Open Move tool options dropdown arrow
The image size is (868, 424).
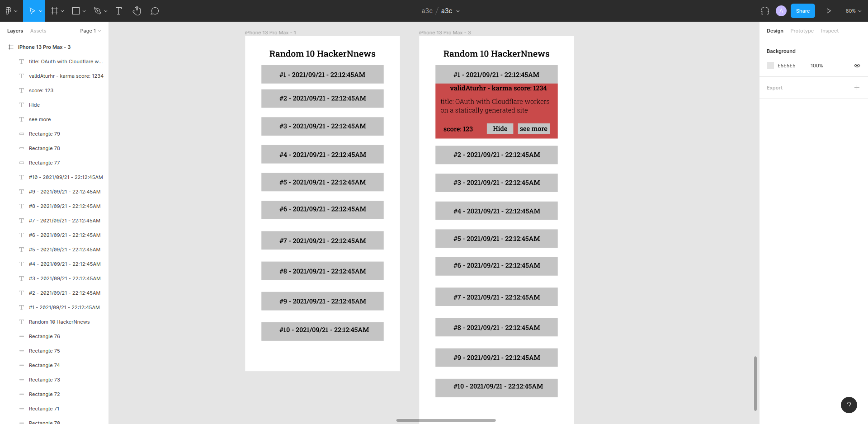[x=41, y=11]
